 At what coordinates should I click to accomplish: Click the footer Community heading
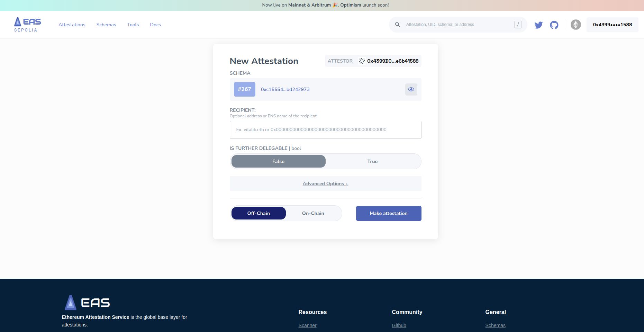coord(407,312)
